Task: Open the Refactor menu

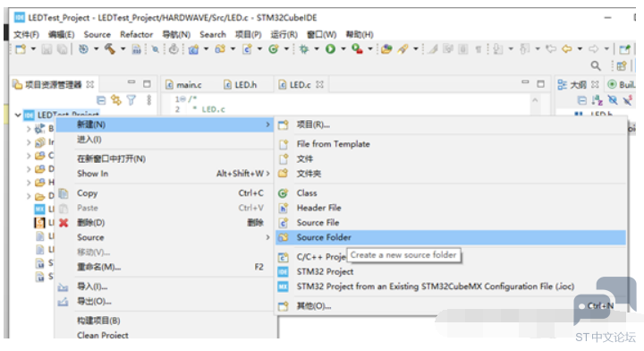Action: pyautogui.click(x=136, y=35)
